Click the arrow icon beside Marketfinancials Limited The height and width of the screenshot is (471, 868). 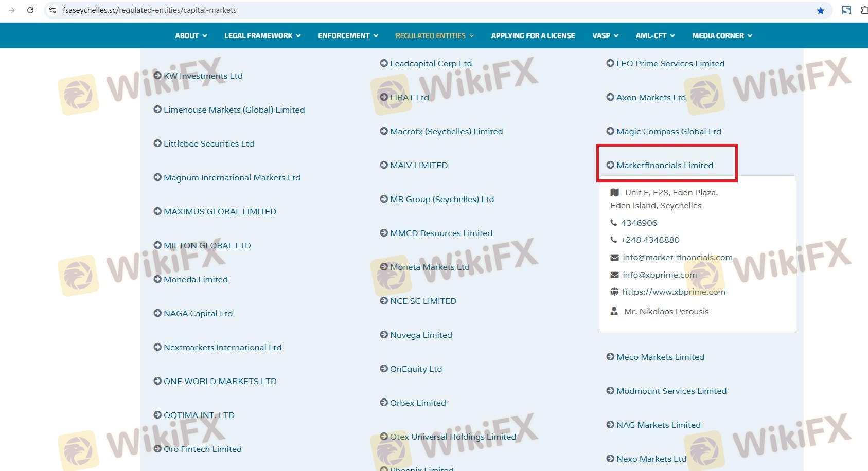(x=610, y=165)
